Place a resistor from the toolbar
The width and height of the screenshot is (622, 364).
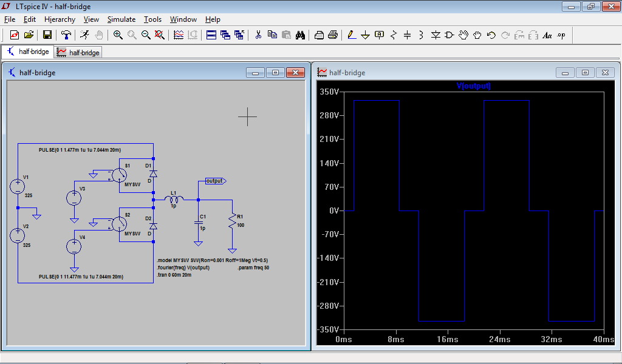click(394, 35)
